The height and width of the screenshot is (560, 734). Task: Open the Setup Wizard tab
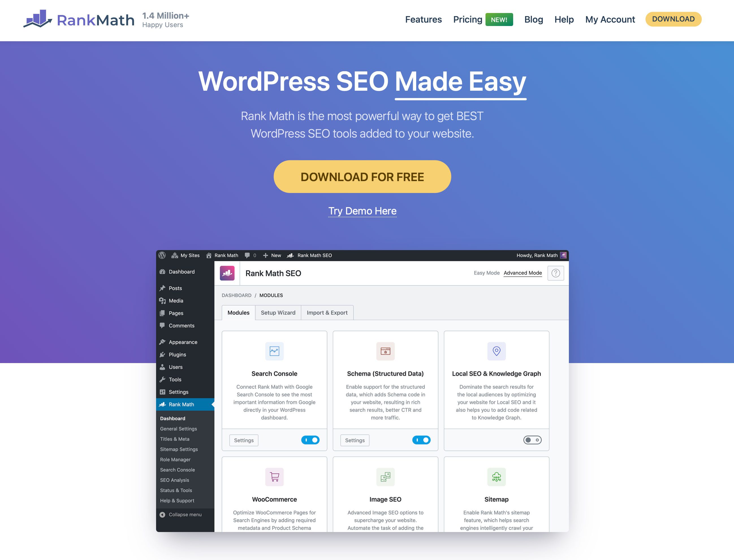tap(279, 312)
